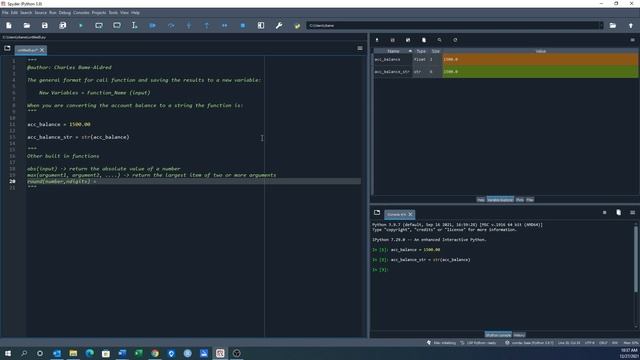640x360 pixels.
Task: Refresh the variable list
Action: [x=455, y=40]
